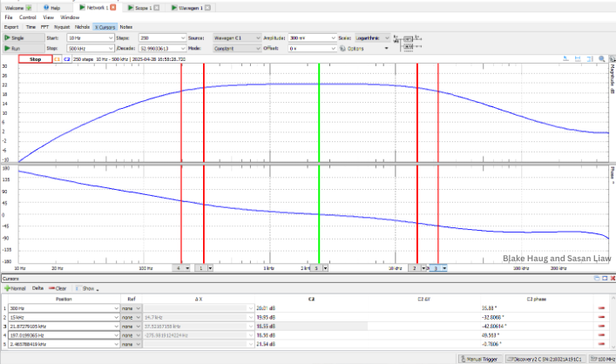The height and width of the screenshot is (364, 616).
Task: Open cursor 2 Ref dropdown
Action: (131, 317)
